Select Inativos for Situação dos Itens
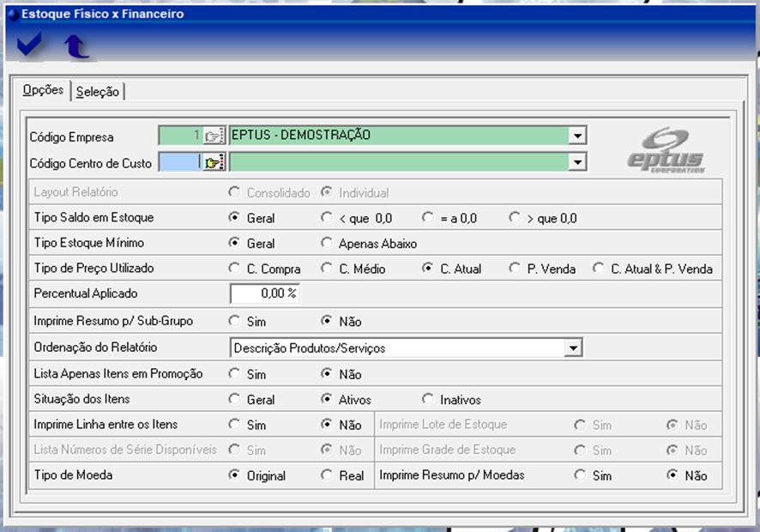 (x=428, y=399)
